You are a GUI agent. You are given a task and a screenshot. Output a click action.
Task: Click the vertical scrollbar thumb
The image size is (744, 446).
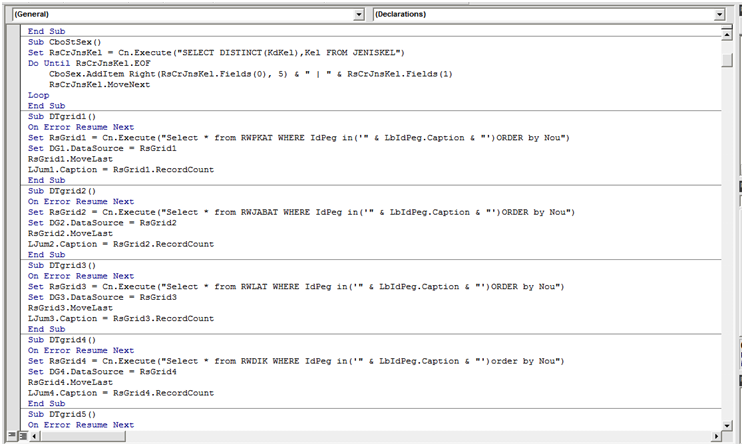coord(727,60)
